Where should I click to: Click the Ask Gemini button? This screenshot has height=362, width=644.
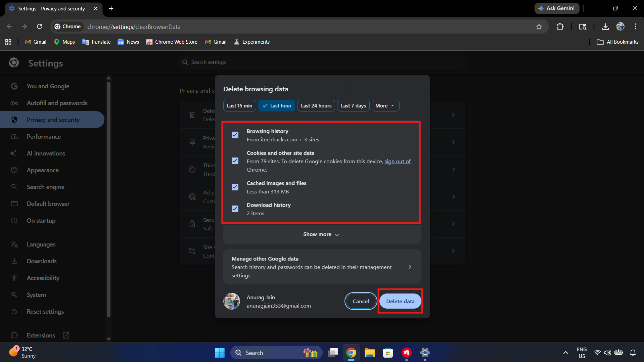[x=557, y=8]
